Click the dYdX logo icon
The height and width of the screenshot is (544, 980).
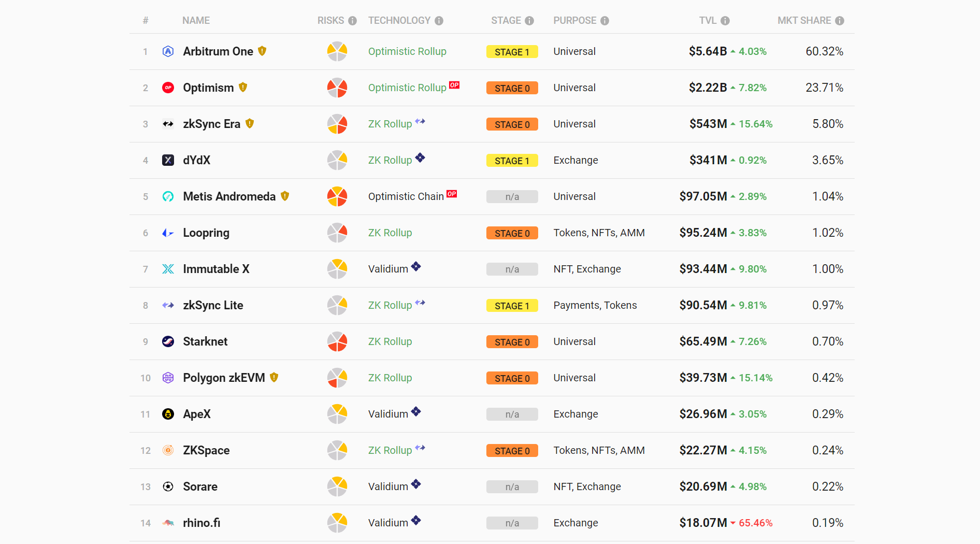pyautogui.click(x=168, y=160)
